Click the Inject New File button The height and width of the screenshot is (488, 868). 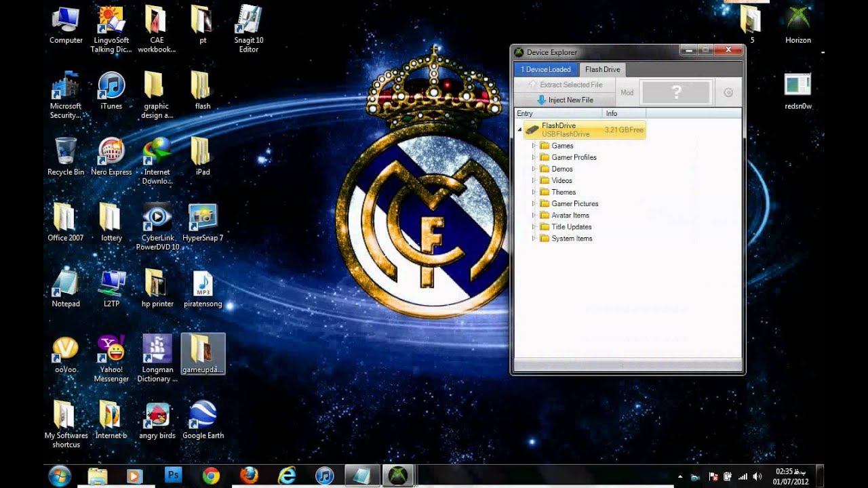(x=564, y=100)
